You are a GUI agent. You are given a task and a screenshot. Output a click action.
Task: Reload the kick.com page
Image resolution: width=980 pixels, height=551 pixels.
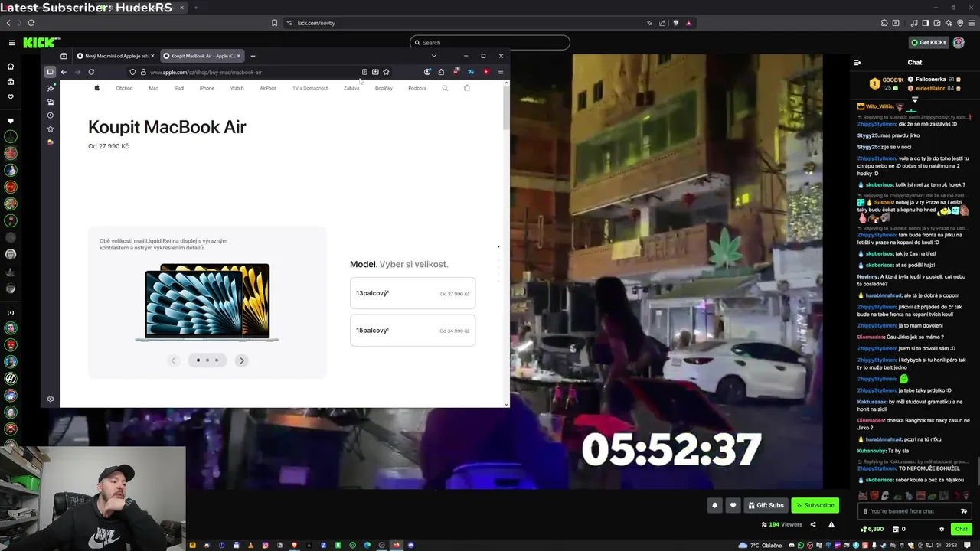[x=31, y=23]
